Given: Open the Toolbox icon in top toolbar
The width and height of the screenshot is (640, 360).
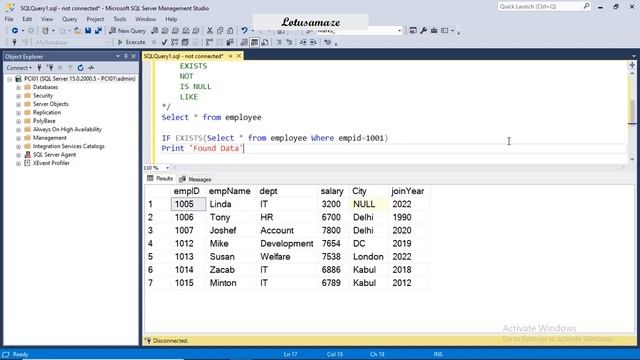Looking at the screenshot, I should coord(434,31).
